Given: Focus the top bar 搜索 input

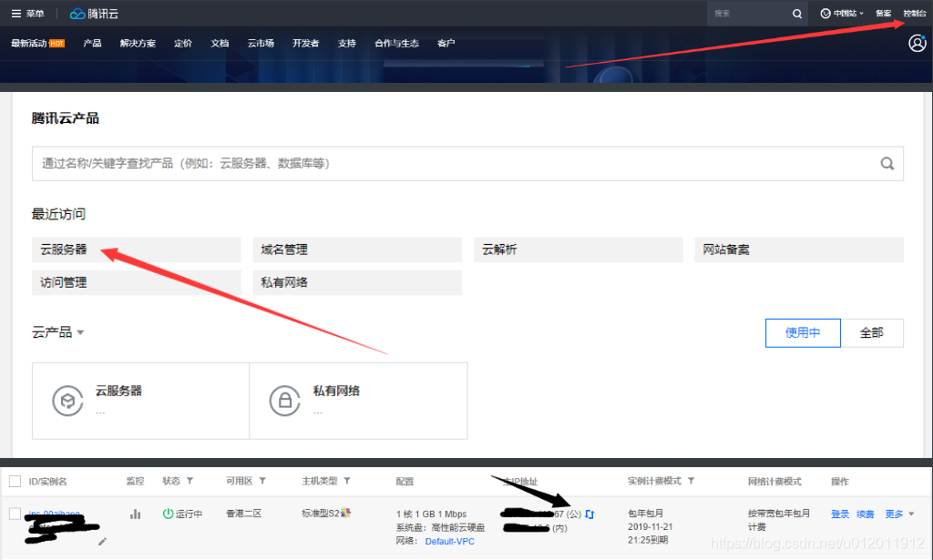Looking at the screenshot, I should click(749, 14).
